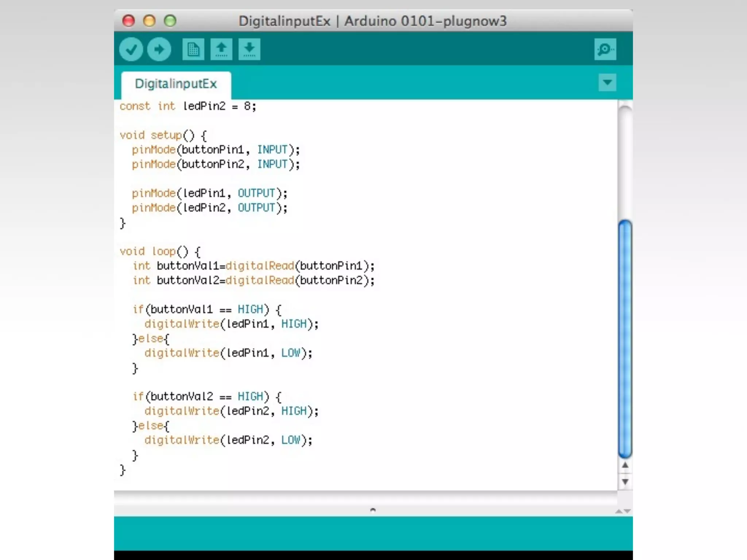Image resolution: width=747 pixels, height=560 pixels.
Task: Click the console divider grip handle
Action: pyautogui.click(x=373, y=510)
